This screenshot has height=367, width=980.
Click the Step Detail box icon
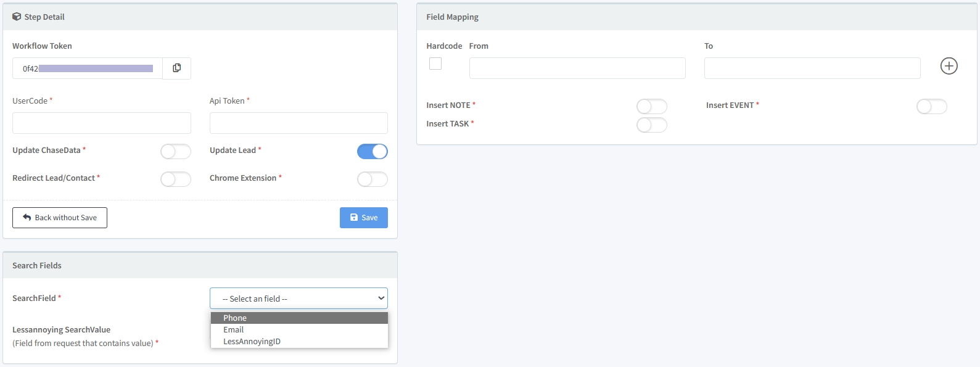click(x=17, y=17)
